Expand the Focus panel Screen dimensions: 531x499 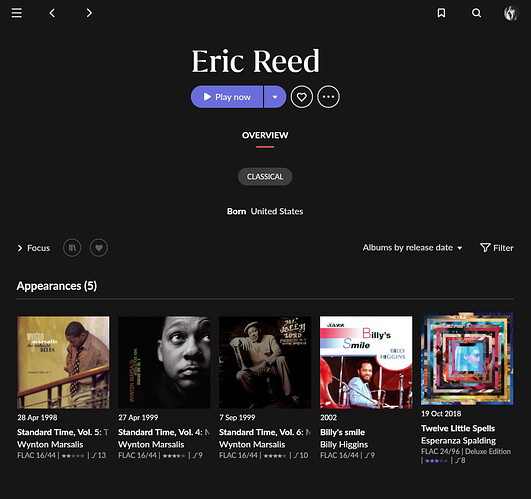(34, 248)
